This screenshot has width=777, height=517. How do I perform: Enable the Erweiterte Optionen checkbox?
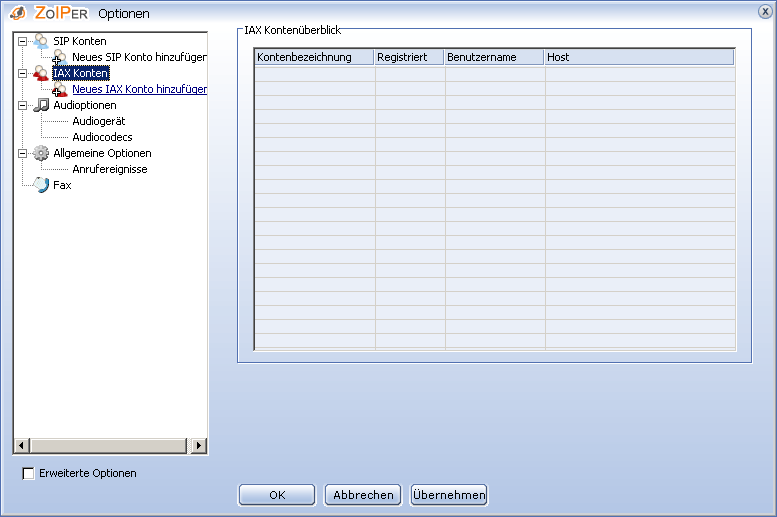tap(28, 473)
